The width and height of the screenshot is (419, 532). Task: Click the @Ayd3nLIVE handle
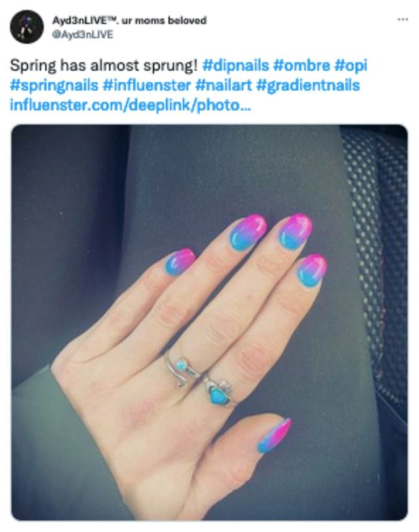point(82,35)
